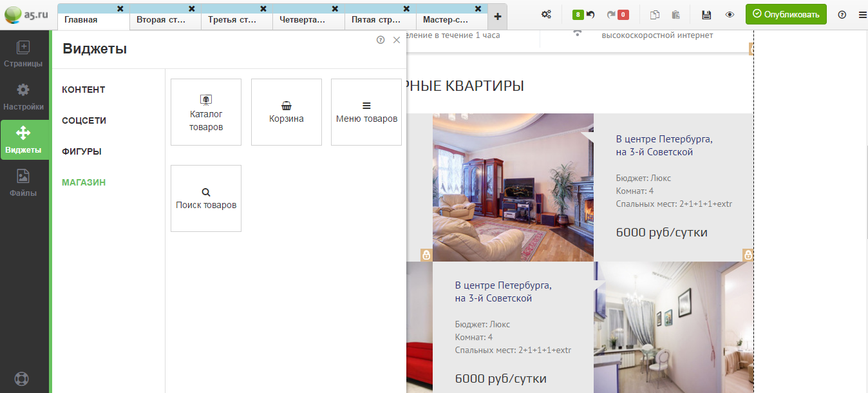Close the Мастер-с... tab

(478, 8)
